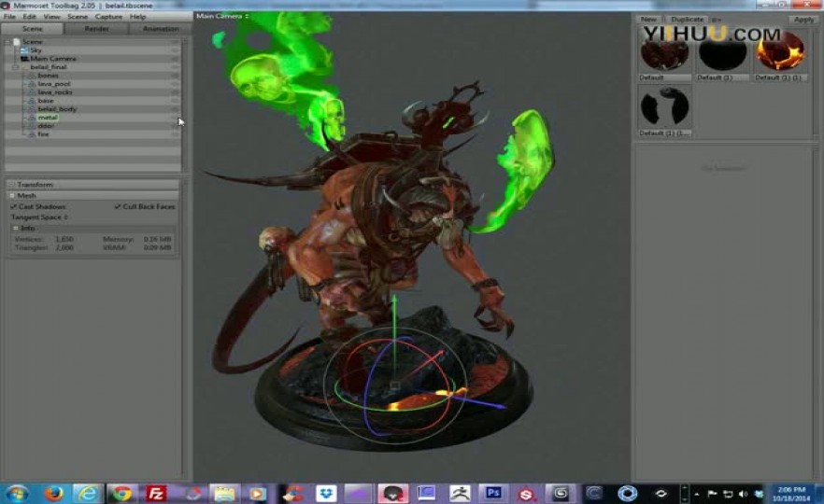Click the taskbar clock showing 2:06 PM
824x504 pixels.
click(791, 494)
